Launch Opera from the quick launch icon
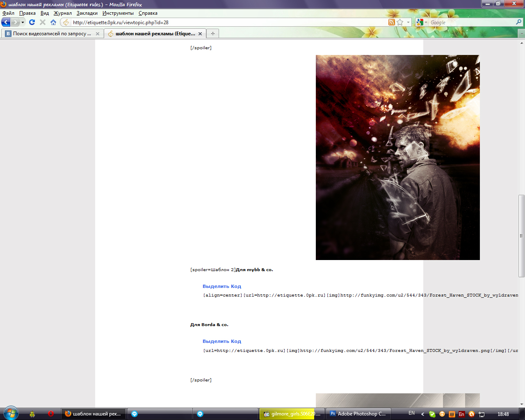Viewport: 525px width, 420px height. point(51,414)
